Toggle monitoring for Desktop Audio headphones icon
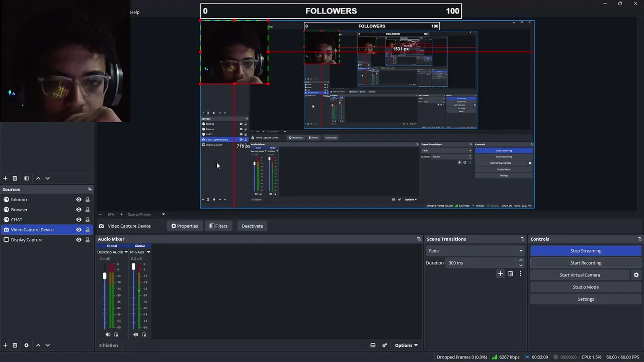 click(116, 334)
